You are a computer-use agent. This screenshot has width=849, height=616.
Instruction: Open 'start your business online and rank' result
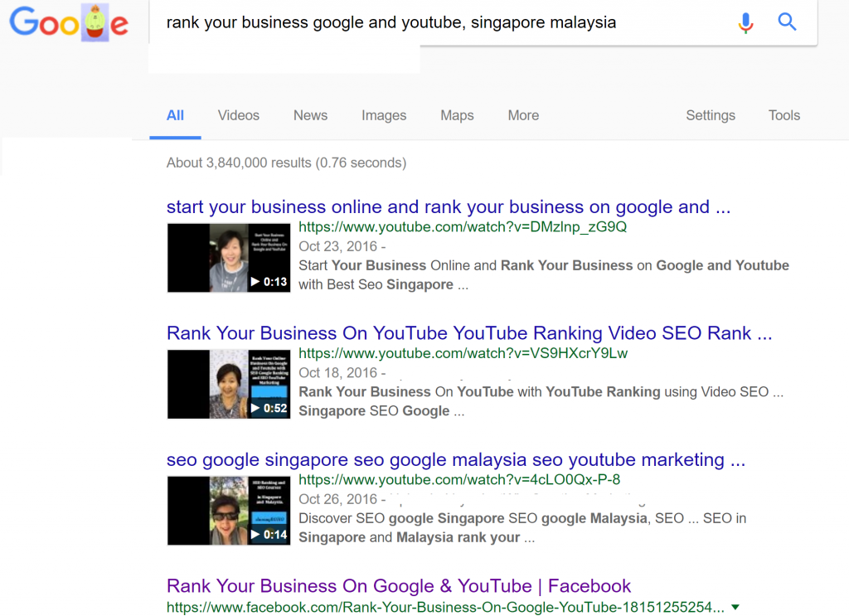point(449,206)
